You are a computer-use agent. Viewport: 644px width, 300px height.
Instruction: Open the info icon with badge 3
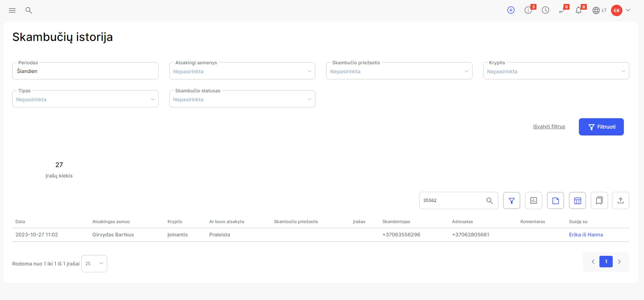tap(528, 10)
